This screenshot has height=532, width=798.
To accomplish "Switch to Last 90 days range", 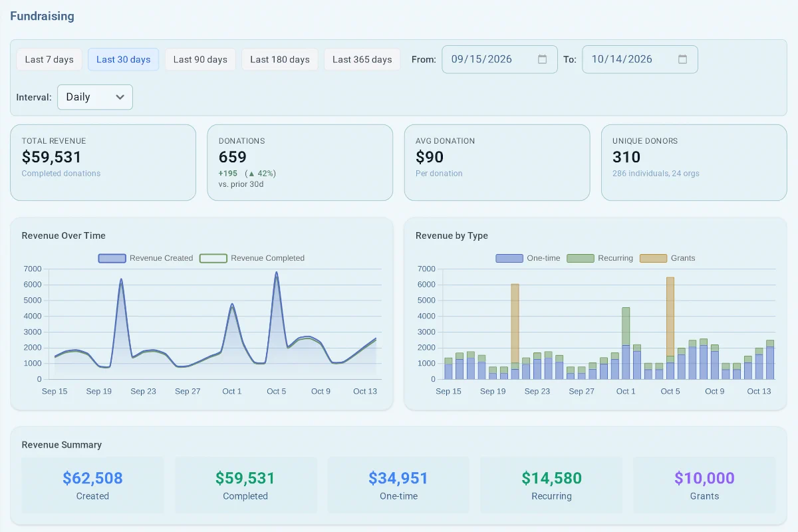I will click(200, 59).
